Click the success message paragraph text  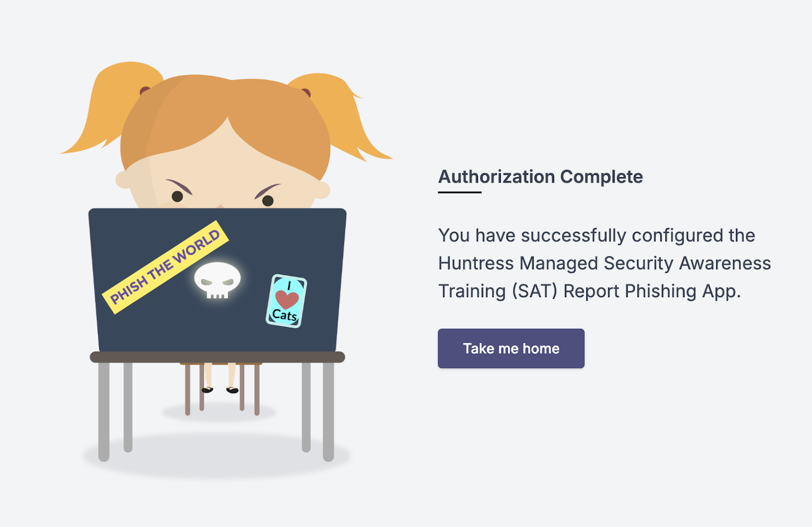(604, 263)
